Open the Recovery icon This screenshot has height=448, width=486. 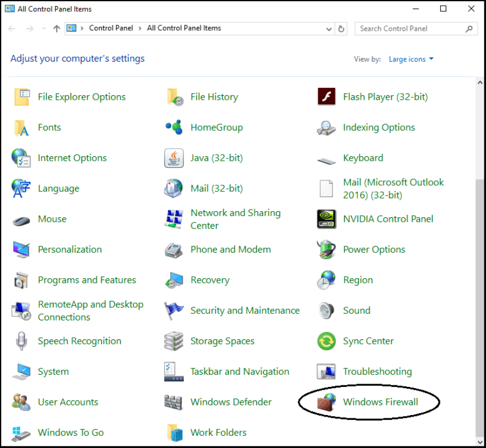click(x=174, y=280)
